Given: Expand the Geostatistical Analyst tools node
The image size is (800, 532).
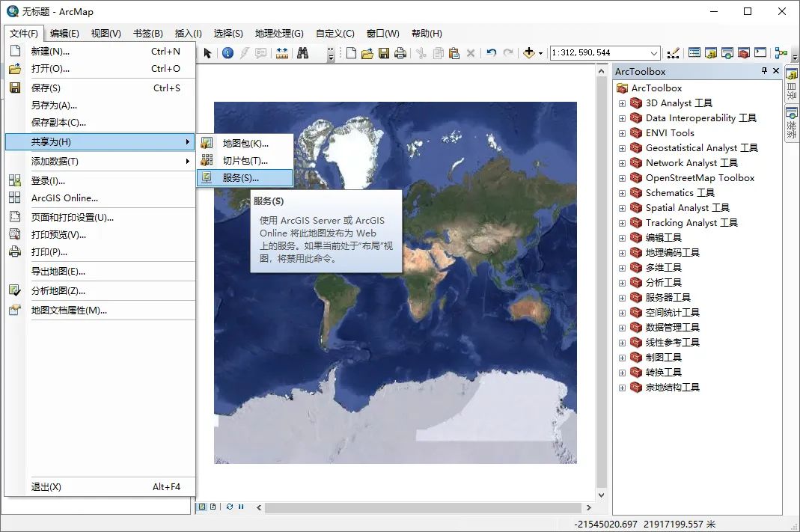Looking at the screenshot, I should click(622, 148).
